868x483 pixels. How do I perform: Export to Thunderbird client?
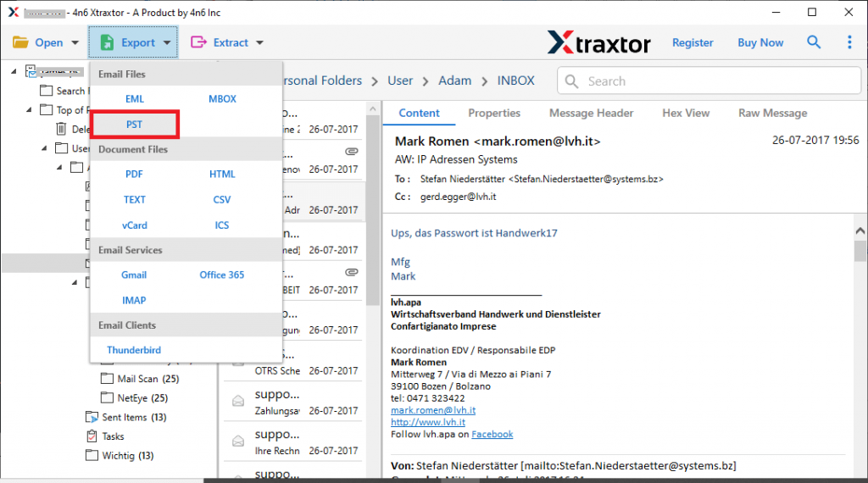(134, 350)
